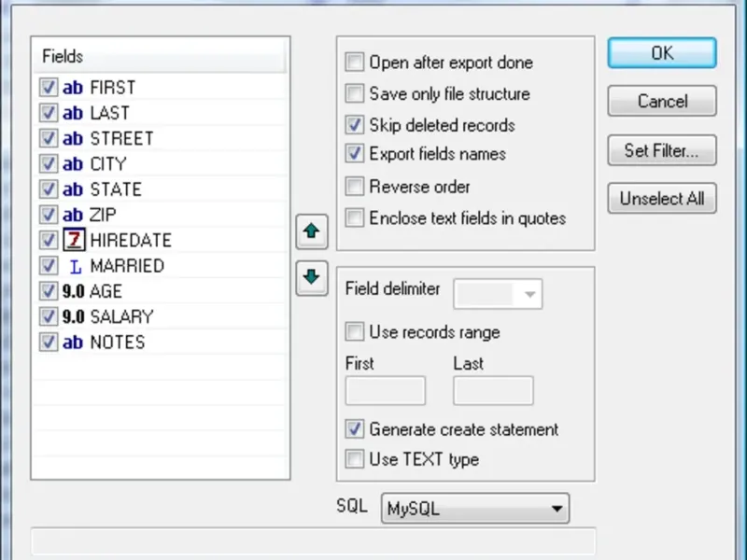Click the 9.0 numeric icon for AGE
The width and height of the screenshot is (747, 560).
tap(73, 291)
